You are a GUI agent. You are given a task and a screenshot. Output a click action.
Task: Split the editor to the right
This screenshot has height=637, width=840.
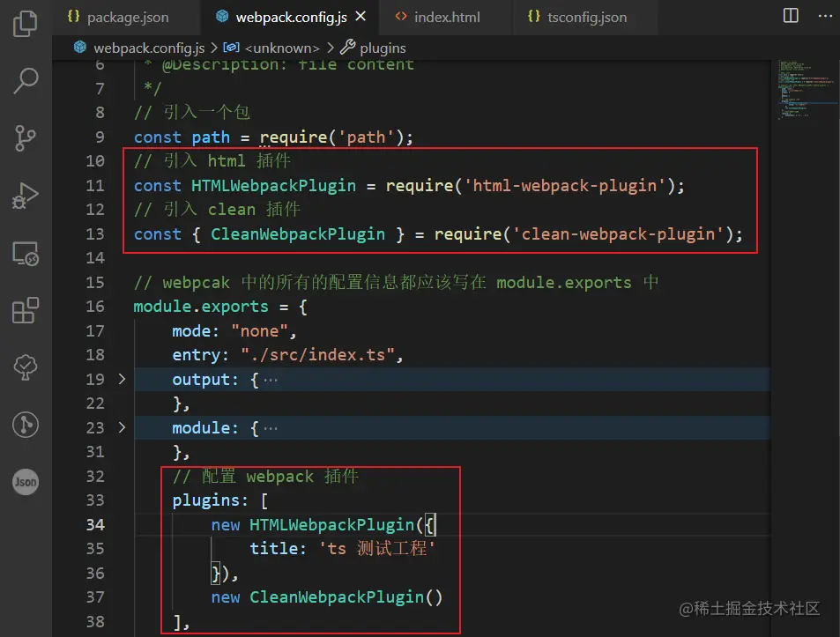(790, 16)
